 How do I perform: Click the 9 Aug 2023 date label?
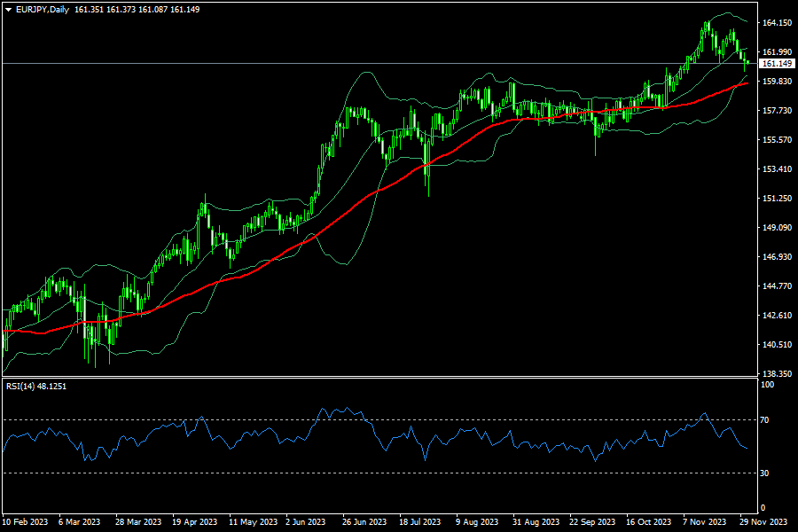click(x=477, y=522)
